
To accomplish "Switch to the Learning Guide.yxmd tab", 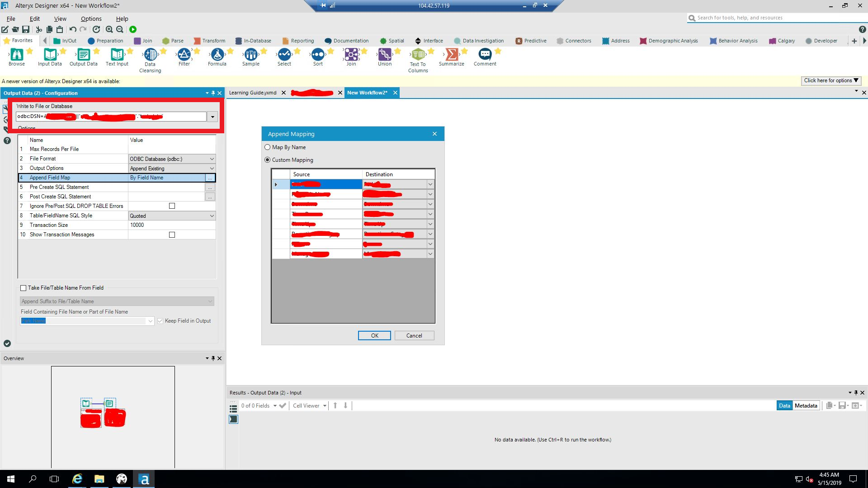I will click(252, 93).
